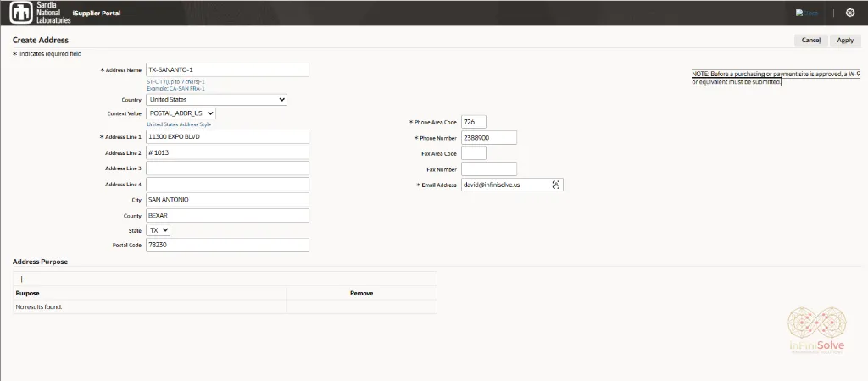Click the W-9 NOTE text
The width and height of the screenshot is (868, 381).
(775, 77)
